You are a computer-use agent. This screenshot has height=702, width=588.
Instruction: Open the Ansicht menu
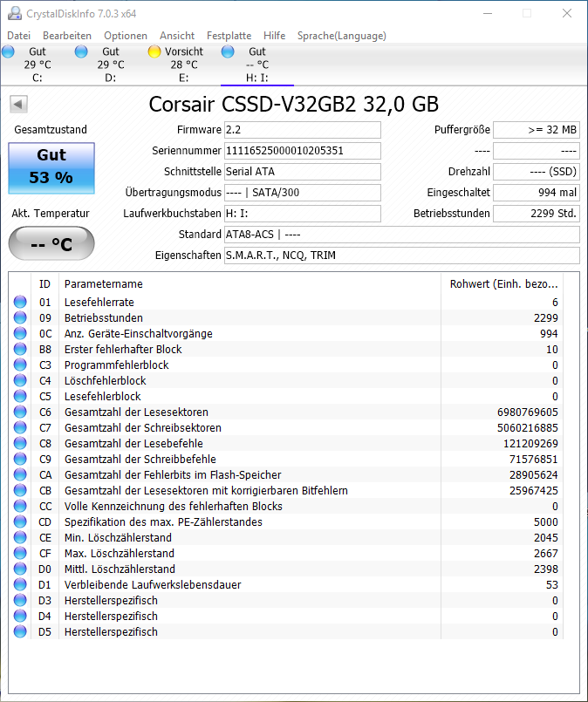(177, 36)
